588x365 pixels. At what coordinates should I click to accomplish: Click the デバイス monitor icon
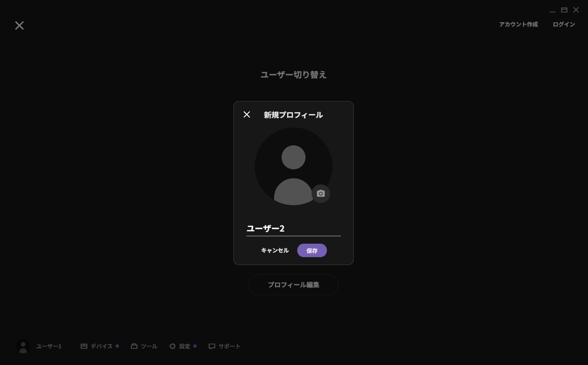(x=84, y=346)
